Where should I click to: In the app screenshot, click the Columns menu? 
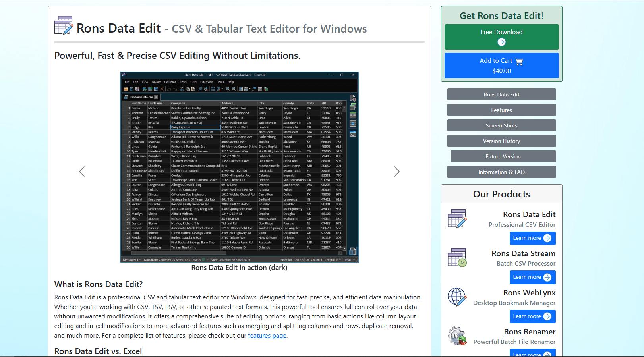click(x=170, y=82)
